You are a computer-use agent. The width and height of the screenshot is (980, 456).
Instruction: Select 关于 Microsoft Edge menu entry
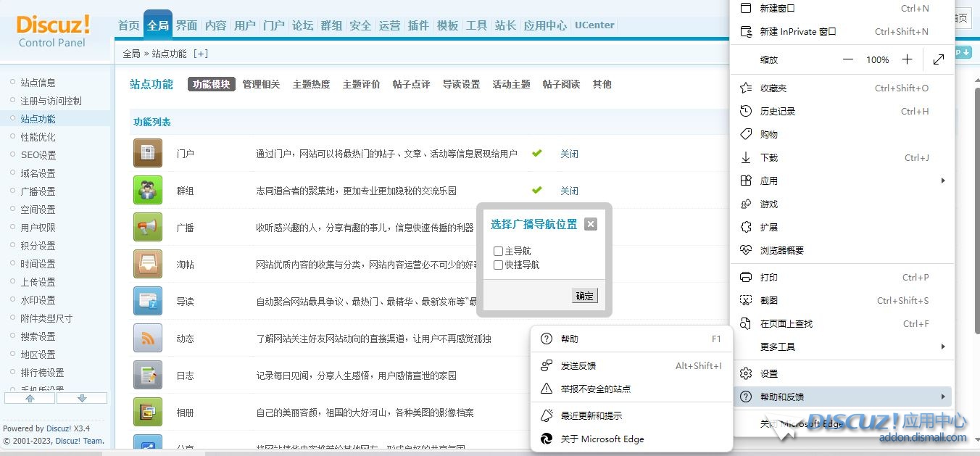point(602,439)
